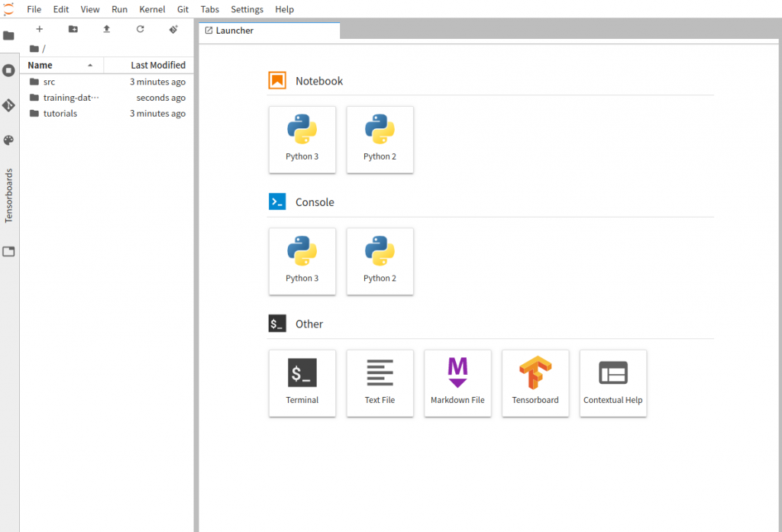This screenshot has width=782, height=532.
Task: Sort files by Last Modified header
Action: coord(149,65)
